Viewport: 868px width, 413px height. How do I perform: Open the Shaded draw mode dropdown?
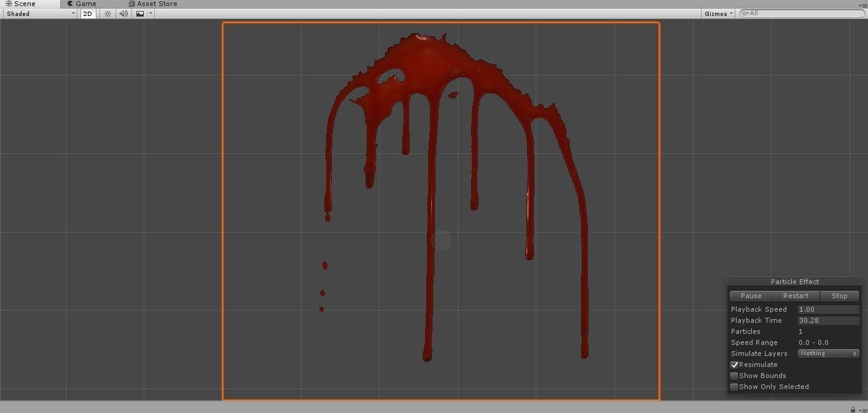[39, 14]
